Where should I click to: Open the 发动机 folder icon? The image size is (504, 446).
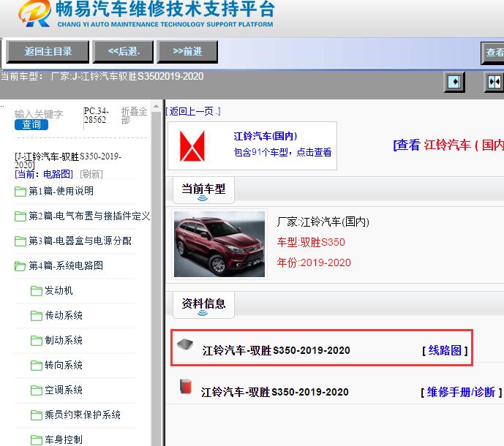pos(36,291)
